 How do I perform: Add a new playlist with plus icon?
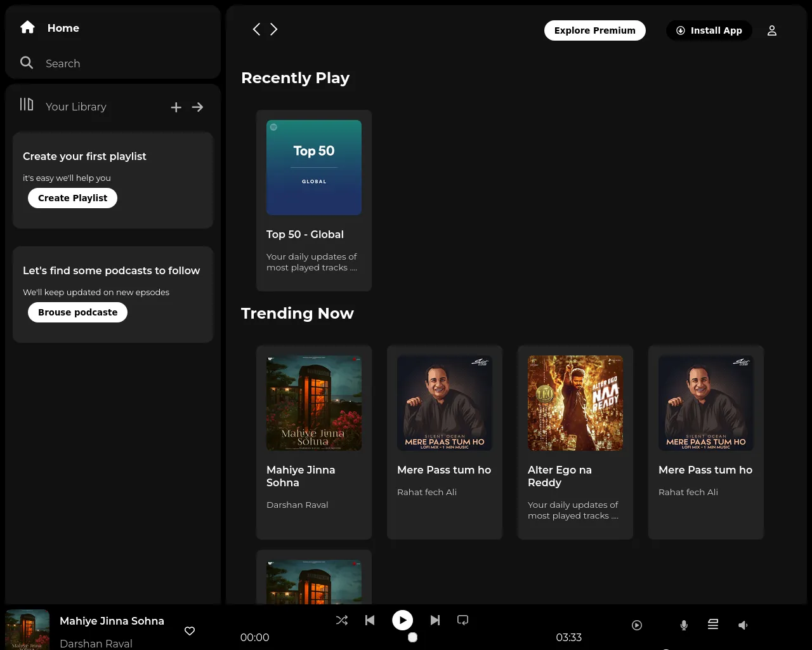click(x=176, y=107)
